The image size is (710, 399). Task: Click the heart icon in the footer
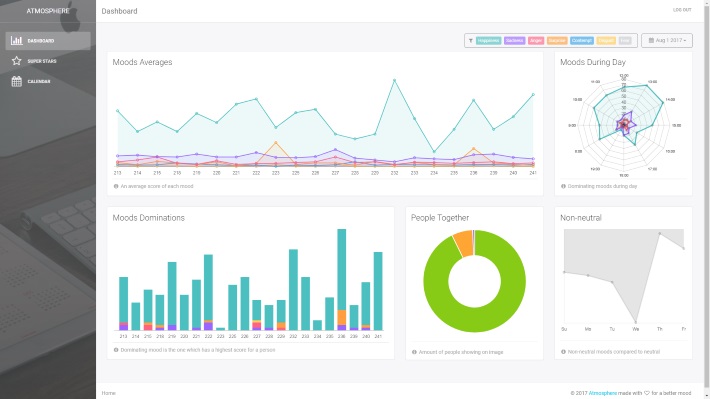tap(646, 393)
